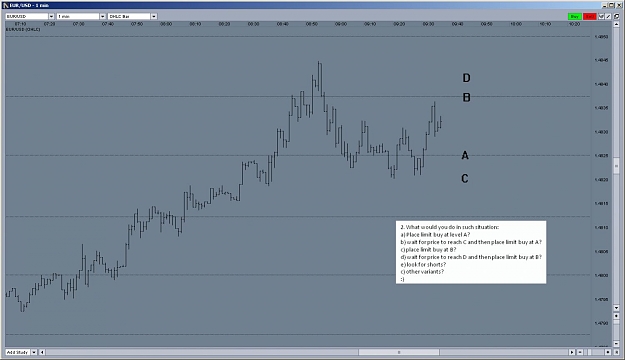Click the EUR/USD symbol field
This screenshot has width=625, height=360.
pos(27,16)
